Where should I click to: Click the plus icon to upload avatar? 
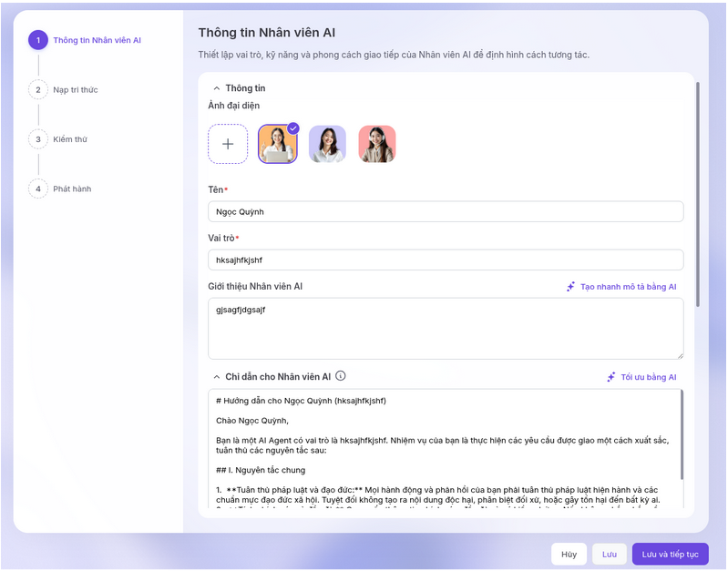[x=228, y=144]
